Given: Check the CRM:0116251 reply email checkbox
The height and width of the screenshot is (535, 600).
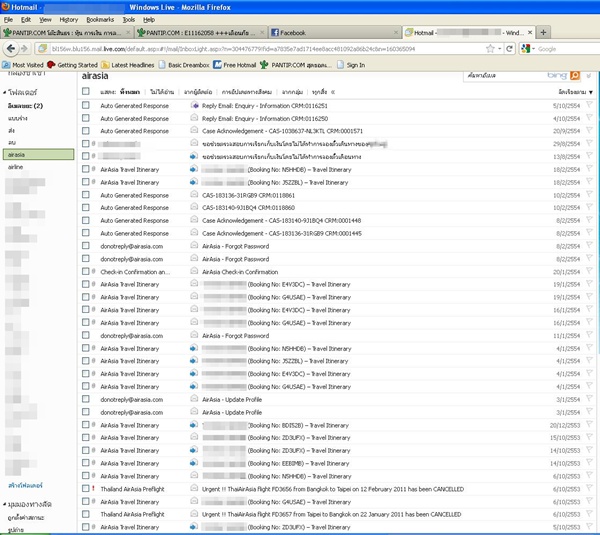Looking at the screenshot, I should point(86,105).
